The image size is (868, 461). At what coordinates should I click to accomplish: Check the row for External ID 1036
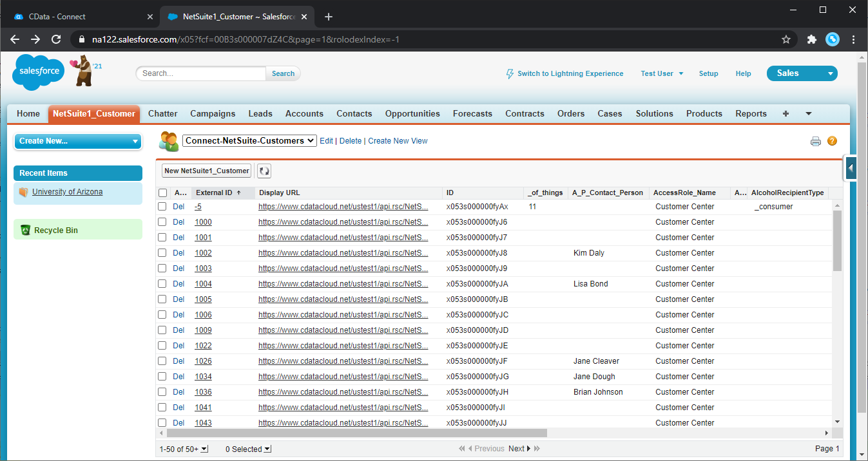coord(162,392)
